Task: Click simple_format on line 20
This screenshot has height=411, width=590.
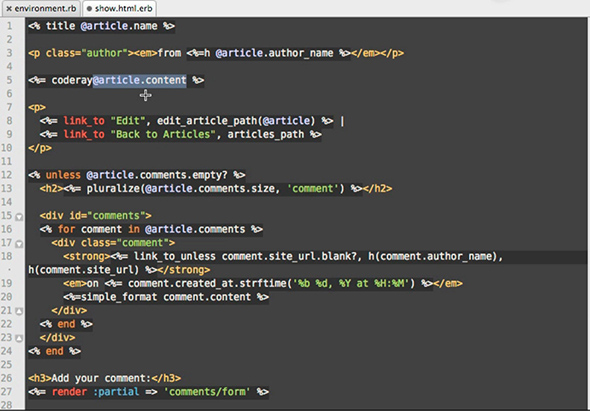Action: tap(119, 297)
